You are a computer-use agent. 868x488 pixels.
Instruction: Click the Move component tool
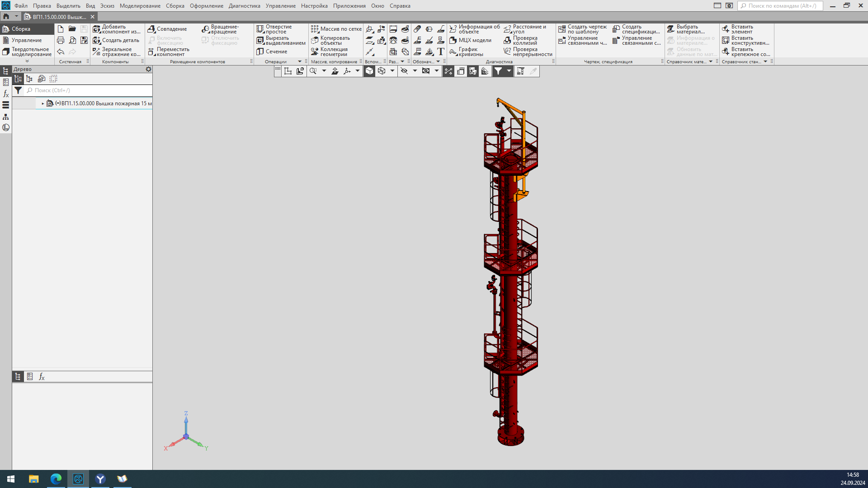(x=151, y=52)
